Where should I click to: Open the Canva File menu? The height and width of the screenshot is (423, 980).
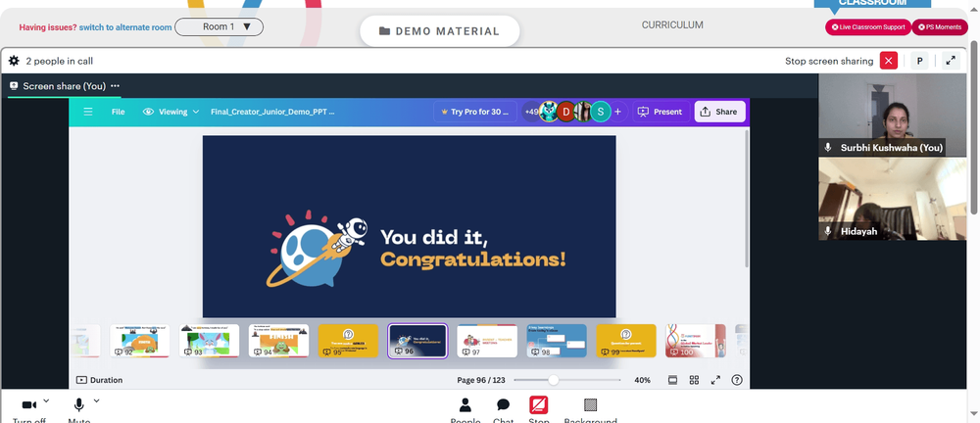[119, 112]
